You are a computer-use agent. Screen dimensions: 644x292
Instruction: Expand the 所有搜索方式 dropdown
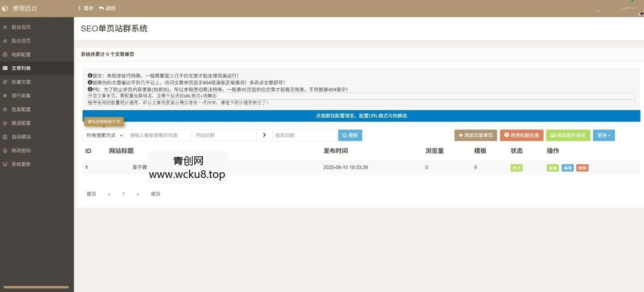(104, 135)
